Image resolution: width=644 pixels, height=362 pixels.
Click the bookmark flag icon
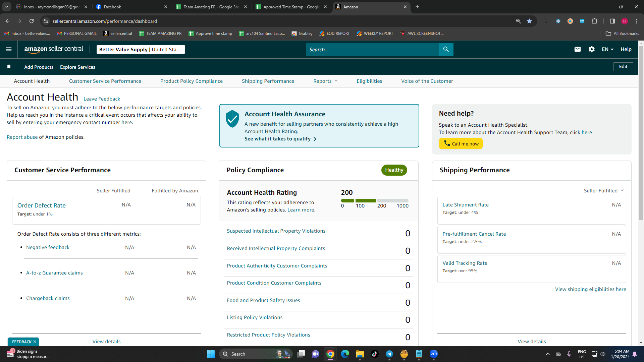coord(9,67)
